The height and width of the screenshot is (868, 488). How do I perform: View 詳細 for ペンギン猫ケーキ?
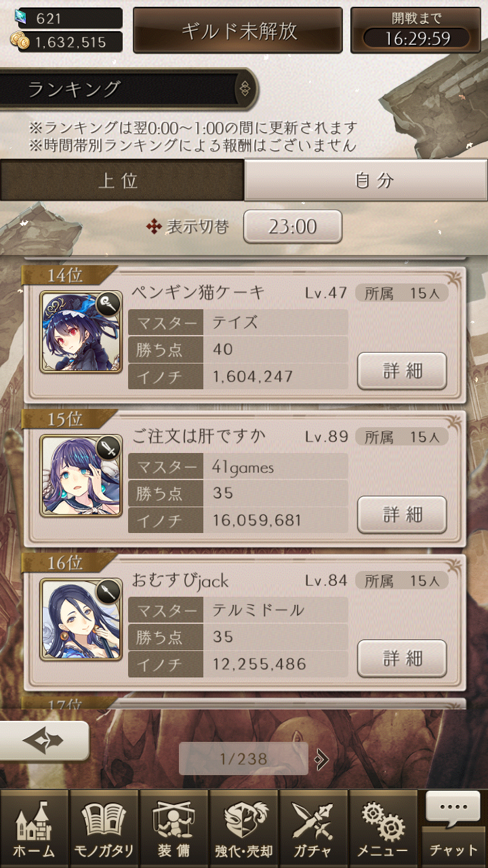(x=402, y=371)
